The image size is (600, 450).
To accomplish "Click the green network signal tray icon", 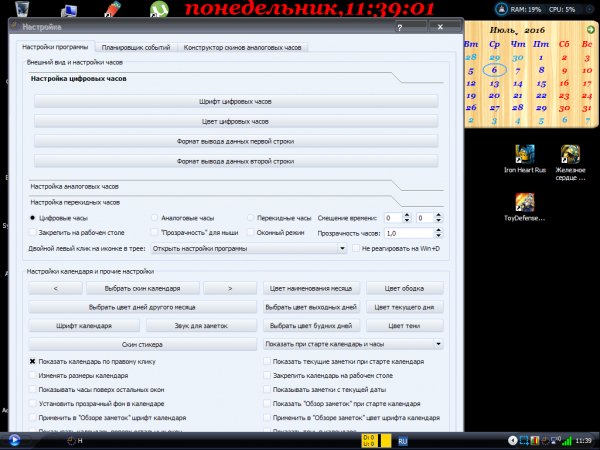I will (568, 440).
